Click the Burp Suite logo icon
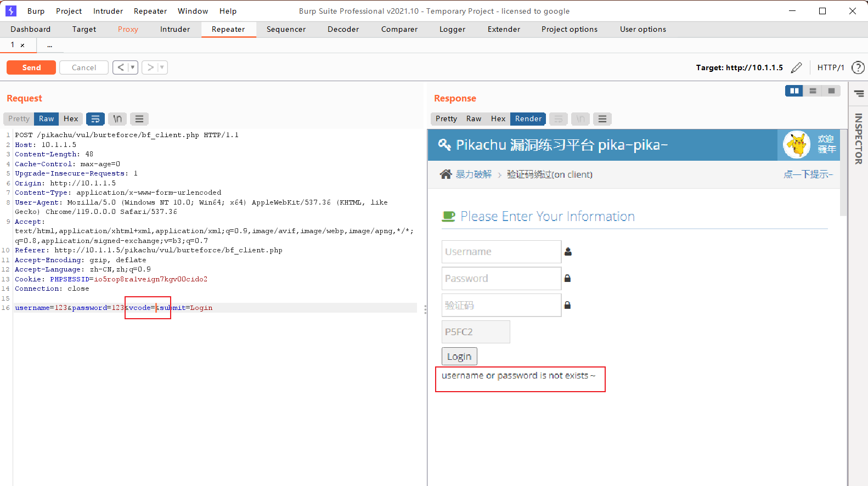 coord(10,11)
